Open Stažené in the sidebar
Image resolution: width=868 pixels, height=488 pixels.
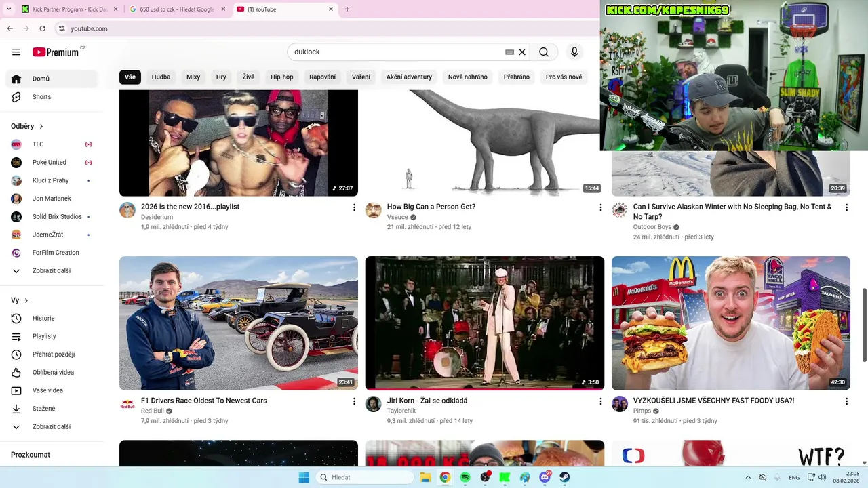click(x=52, y=409)
